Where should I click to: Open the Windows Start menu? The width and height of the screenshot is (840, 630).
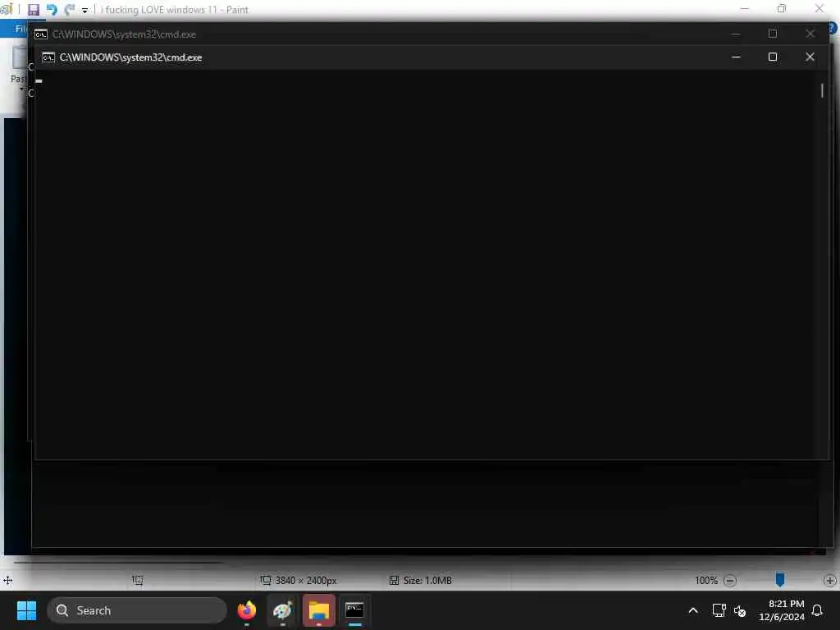click(x=26, y=610)
